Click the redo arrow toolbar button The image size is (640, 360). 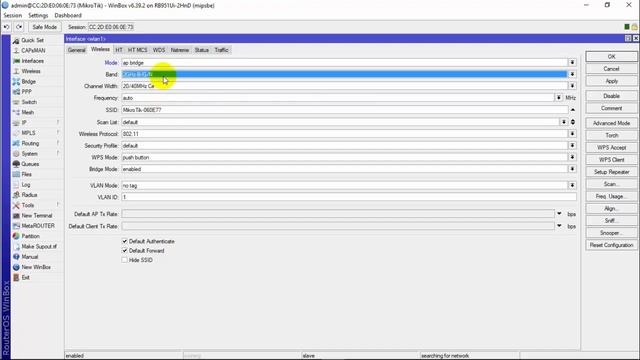(x=19, y=27)
